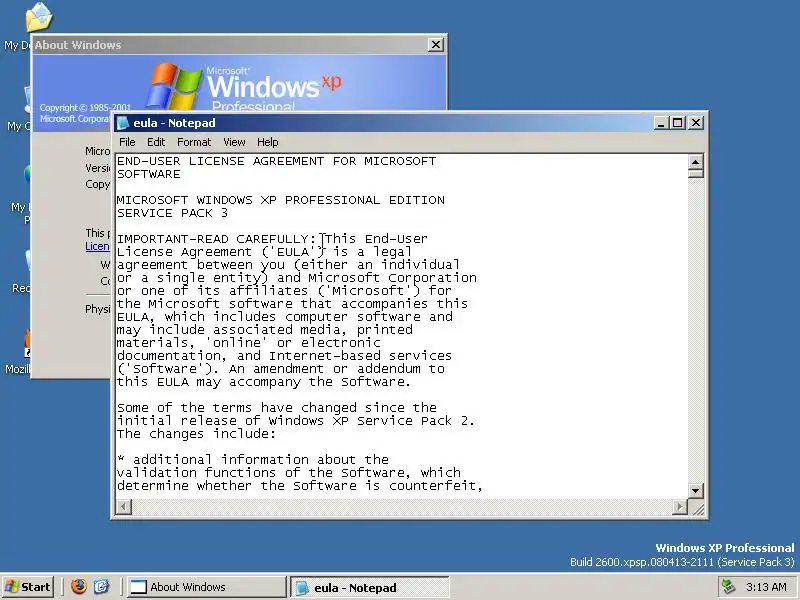Viewport: 800px width, 600px height.
Task: Click the Notepad title bar document icon
Action: click(123, 123)
